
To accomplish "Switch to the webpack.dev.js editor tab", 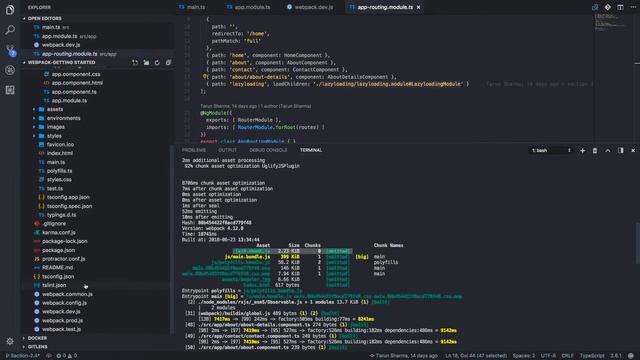I will pos(310,7).
